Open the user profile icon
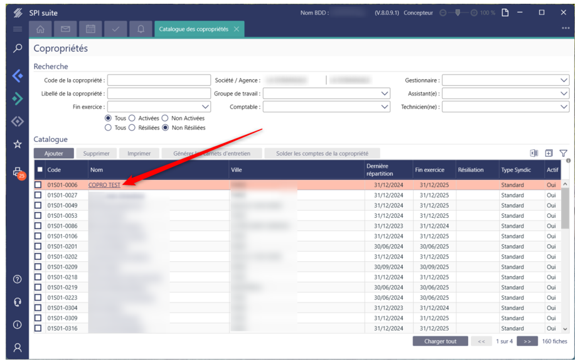 pos(17,348)
